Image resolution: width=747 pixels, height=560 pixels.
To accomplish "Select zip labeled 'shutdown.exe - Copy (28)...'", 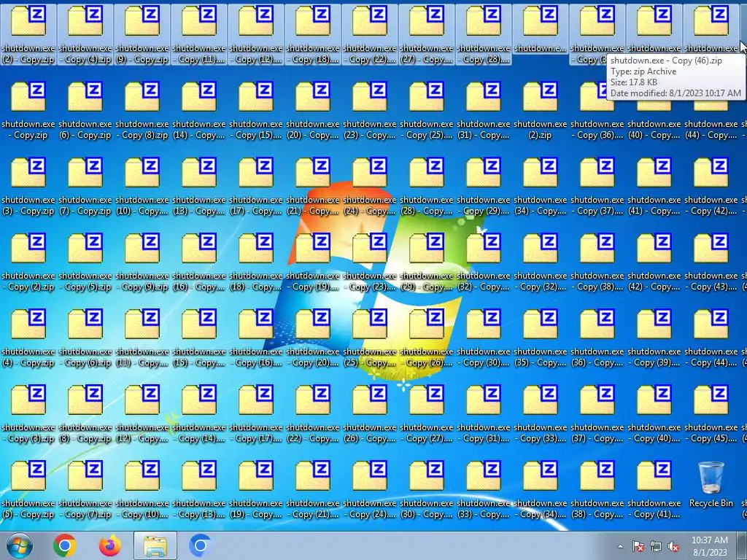I will (483, 35).
